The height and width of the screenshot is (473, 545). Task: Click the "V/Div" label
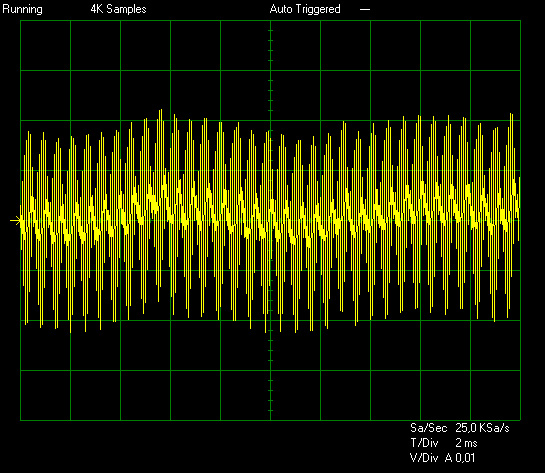(424, 458)
